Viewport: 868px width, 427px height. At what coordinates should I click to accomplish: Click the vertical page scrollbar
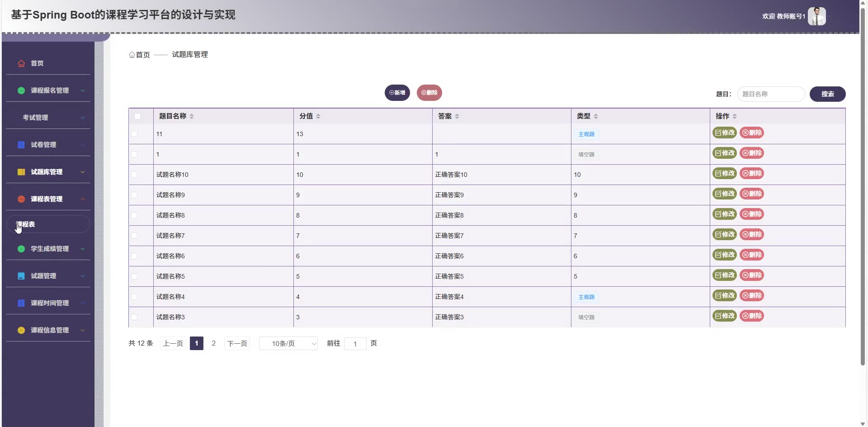[863, 181]
